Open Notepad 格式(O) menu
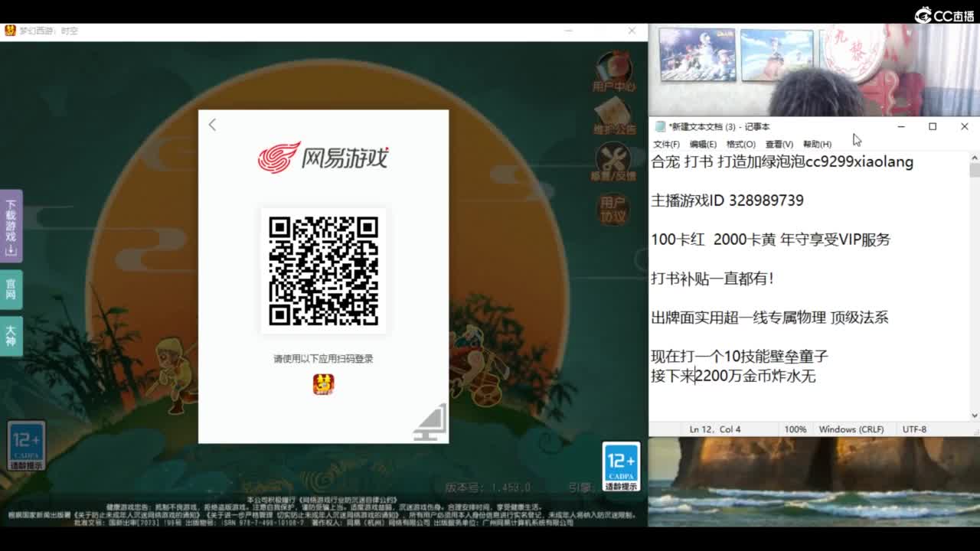The width and height of the screenshot is (980, 551). click(740, 144)
